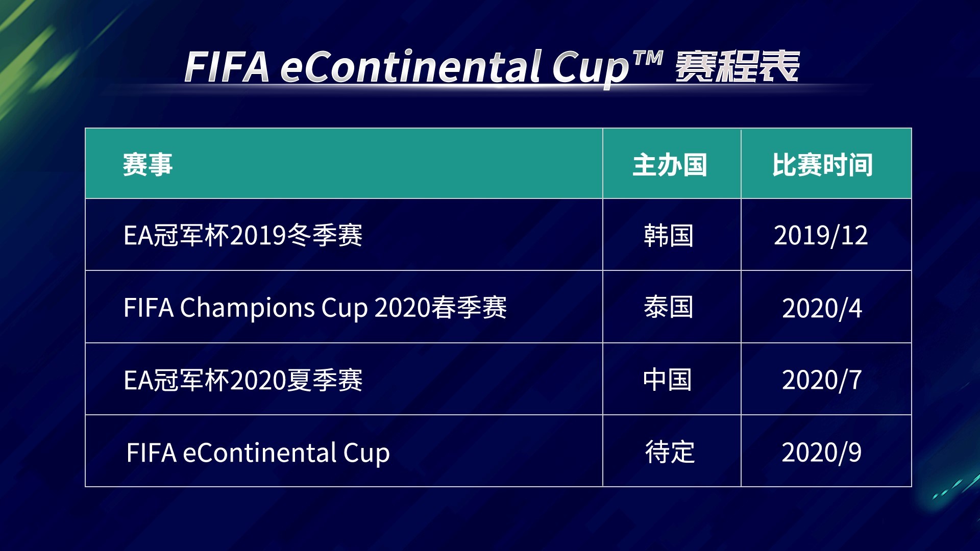Select the 2019/12 date cell
Image resolution: width=980 pixels, height=551 pixels.
coord(821,236)
